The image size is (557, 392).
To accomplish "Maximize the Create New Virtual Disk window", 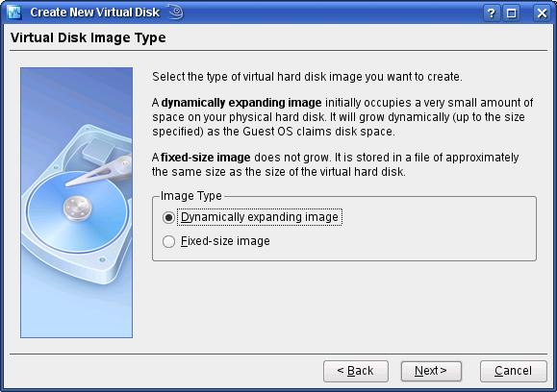I will [x=511, y=13].
